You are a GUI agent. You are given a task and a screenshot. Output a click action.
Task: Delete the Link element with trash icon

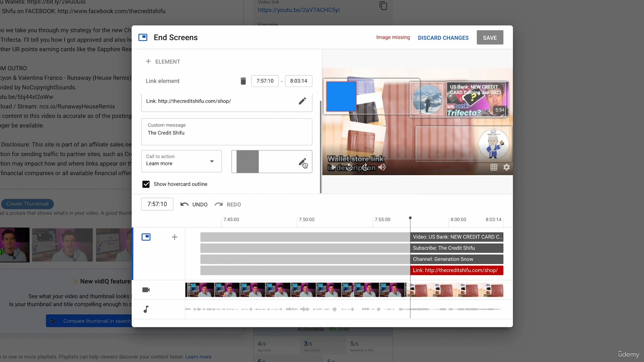pyautogui.click(x=243, y=81)
